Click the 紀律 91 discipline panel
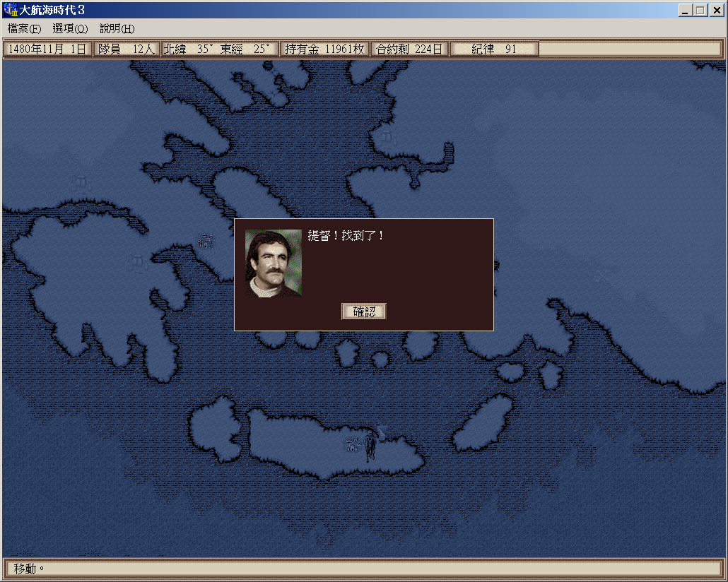This screenshot has width=728, height=582. point(494,49)
